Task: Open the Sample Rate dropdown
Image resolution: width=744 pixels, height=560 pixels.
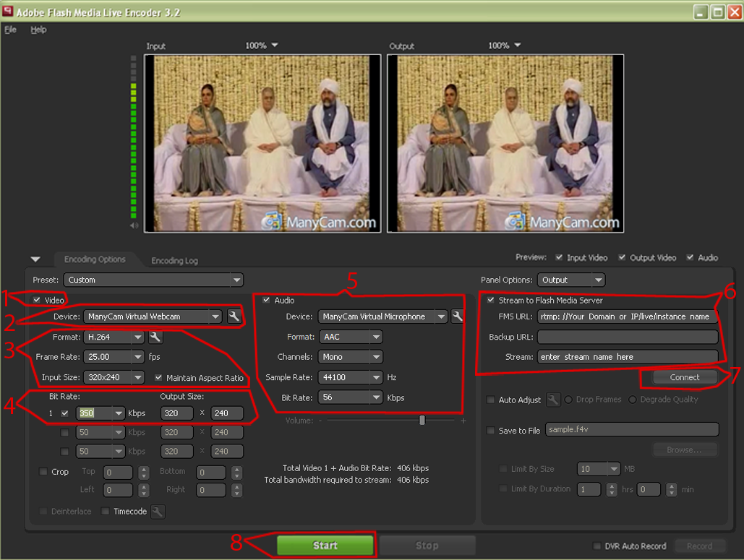Action: (x=351, y=377)
